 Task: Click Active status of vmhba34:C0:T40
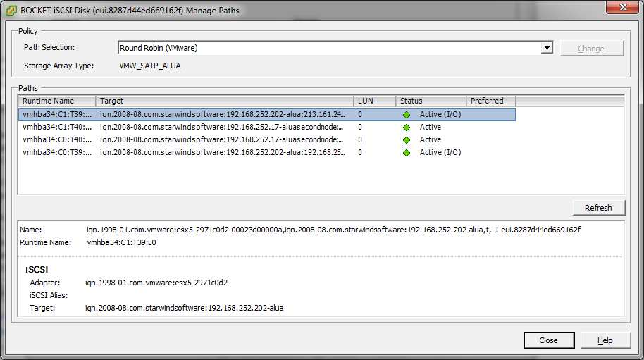[x=431, y=140]
